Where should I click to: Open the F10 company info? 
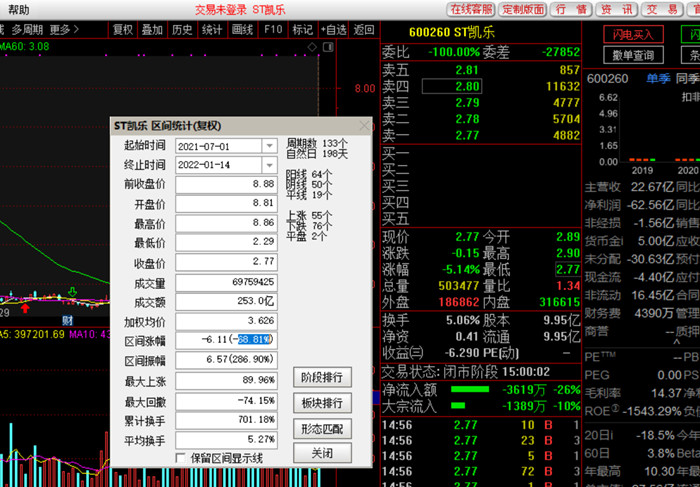tap(273, 30)
